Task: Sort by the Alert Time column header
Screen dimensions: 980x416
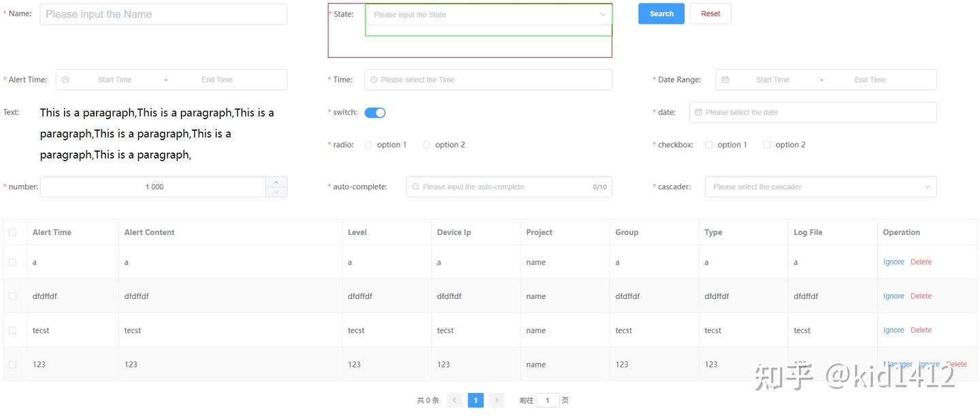Action: [x=51, y=231]
